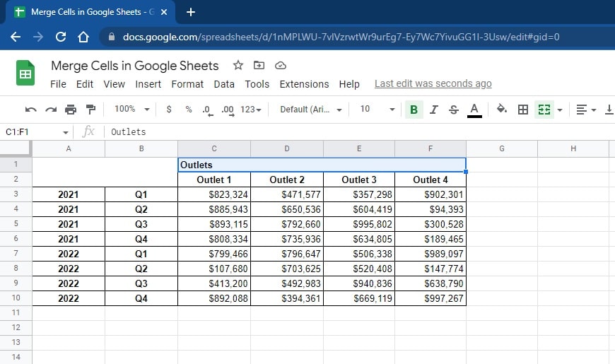View cloud save status

coord(281,66)
